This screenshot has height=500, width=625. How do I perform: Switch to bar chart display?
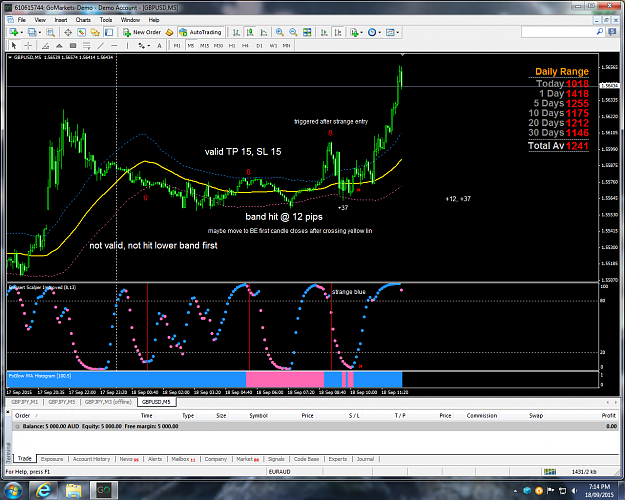tap(236, 32)
